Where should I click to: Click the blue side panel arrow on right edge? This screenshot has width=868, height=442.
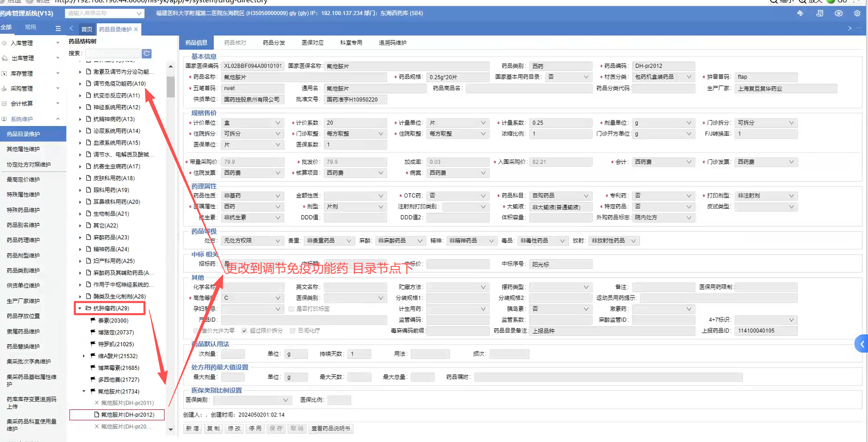[862, 344]
